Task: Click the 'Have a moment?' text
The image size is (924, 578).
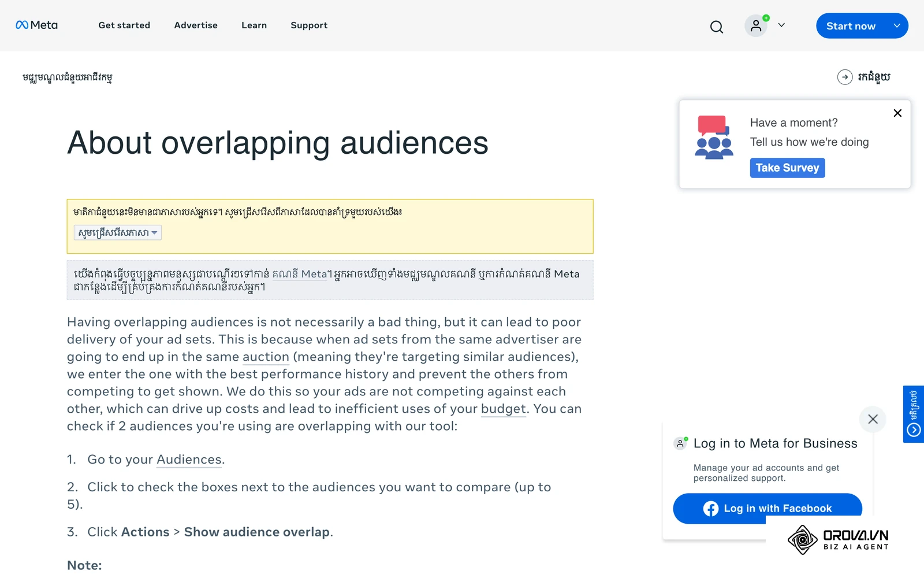Action: [x=793, y=123]
